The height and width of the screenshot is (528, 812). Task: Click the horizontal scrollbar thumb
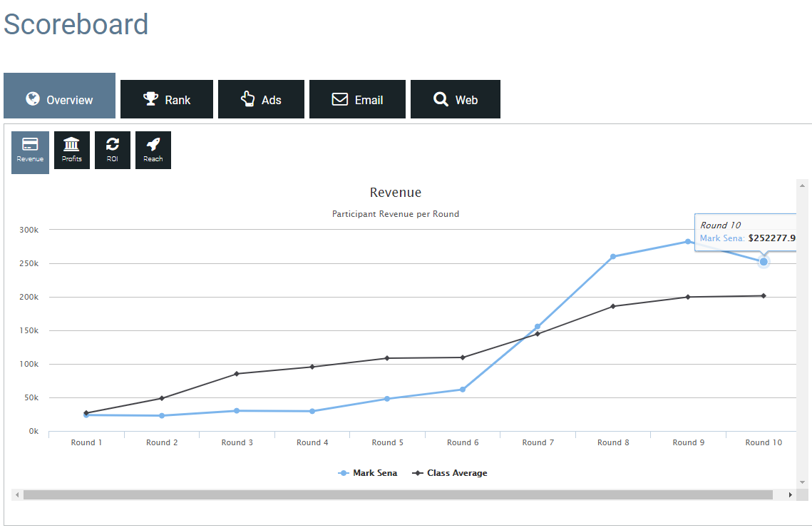398,495
